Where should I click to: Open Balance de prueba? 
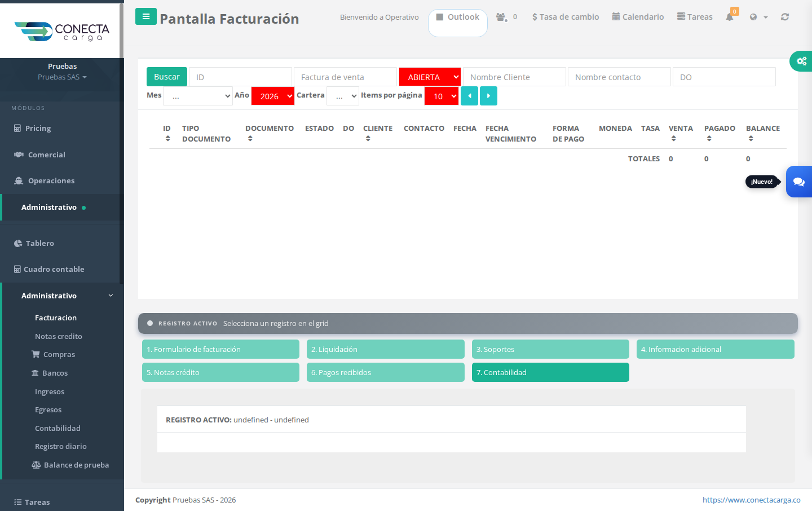tap(70, 465)
